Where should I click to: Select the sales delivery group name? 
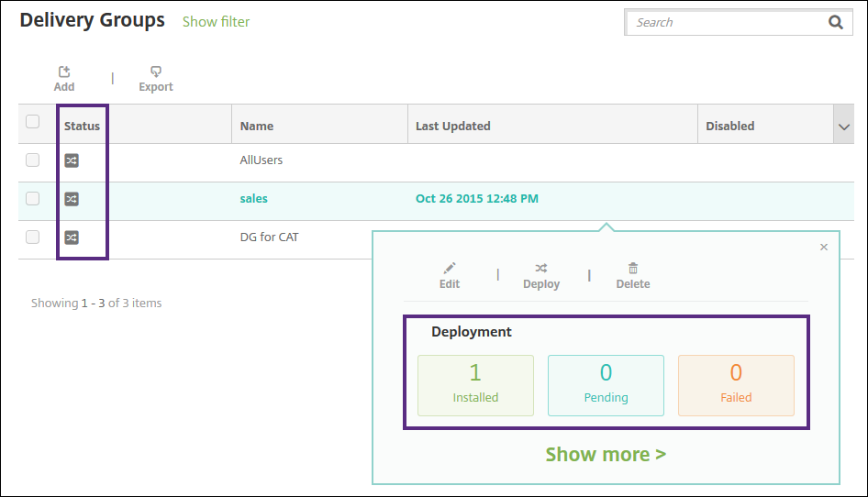pyautogui.click(x=253, y=199)
